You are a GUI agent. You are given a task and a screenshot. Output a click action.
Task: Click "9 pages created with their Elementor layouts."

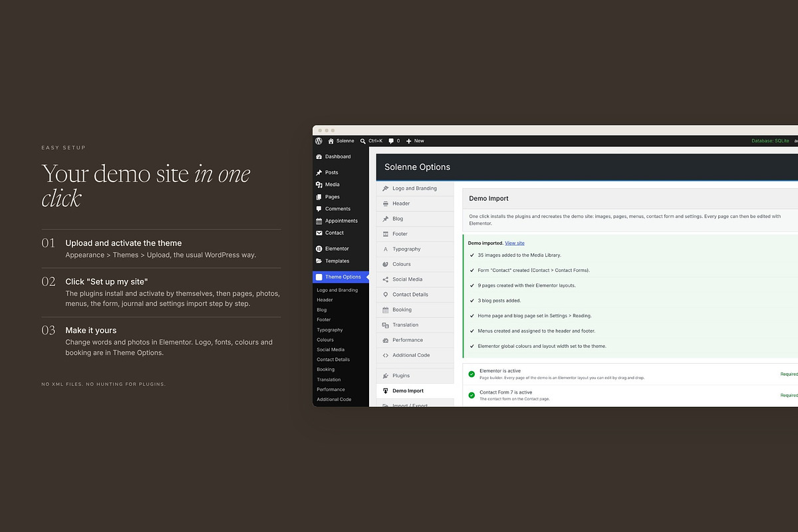527,285
